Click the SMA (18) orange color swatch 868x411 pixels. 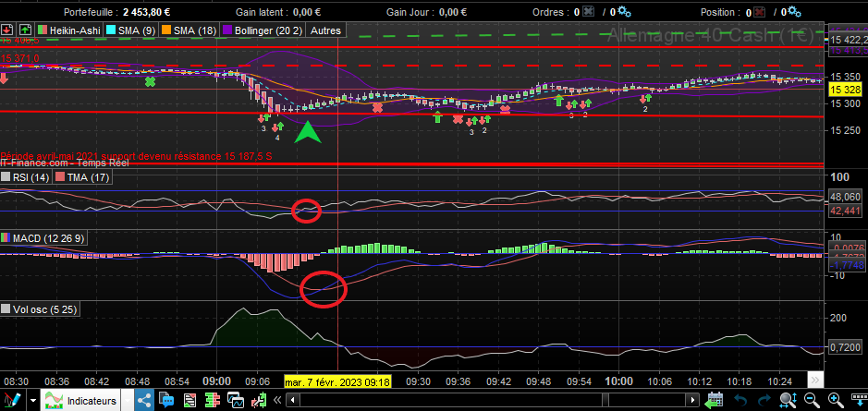pos(166,31)
